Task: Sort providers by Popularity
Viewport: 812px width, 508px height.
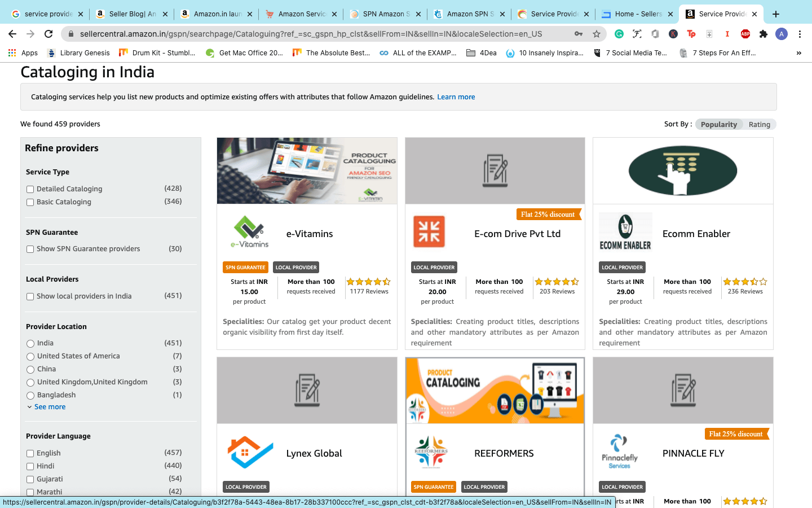Action: point(718,124)
